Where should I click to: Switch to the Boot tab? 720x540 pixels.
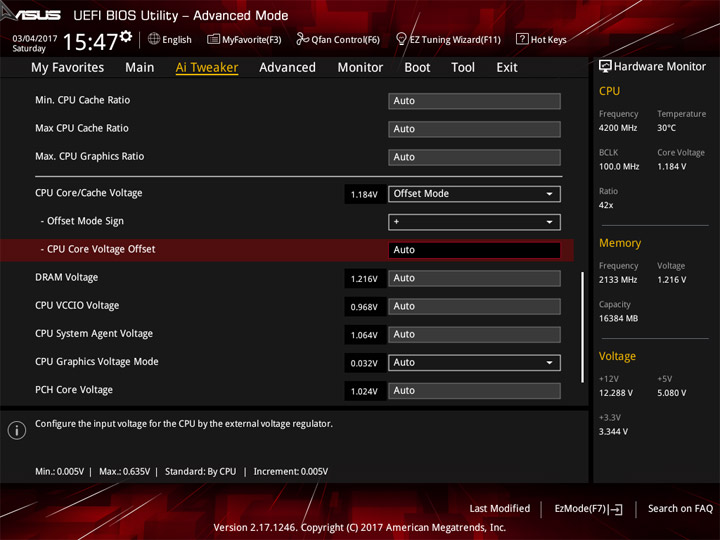pyautogui.click(x=417, y=68)
